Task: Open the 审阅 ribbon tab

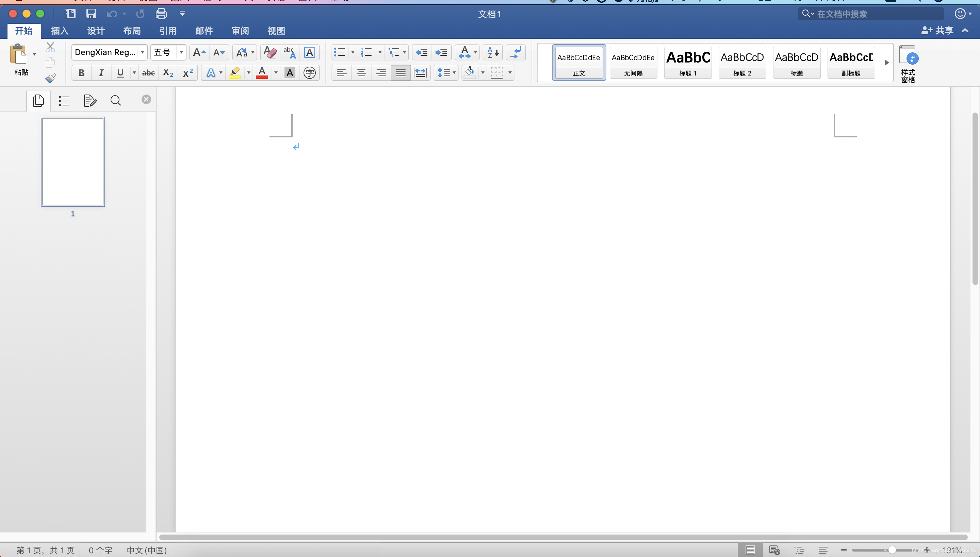Action: coord(240,31)
